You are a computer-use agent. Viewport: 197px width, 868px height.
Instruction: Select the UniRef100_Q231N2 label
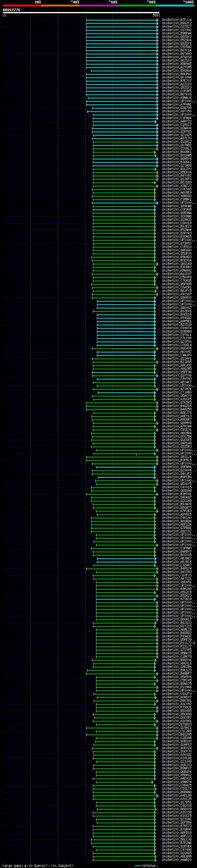pyautogui.click(x=176, y=819)
